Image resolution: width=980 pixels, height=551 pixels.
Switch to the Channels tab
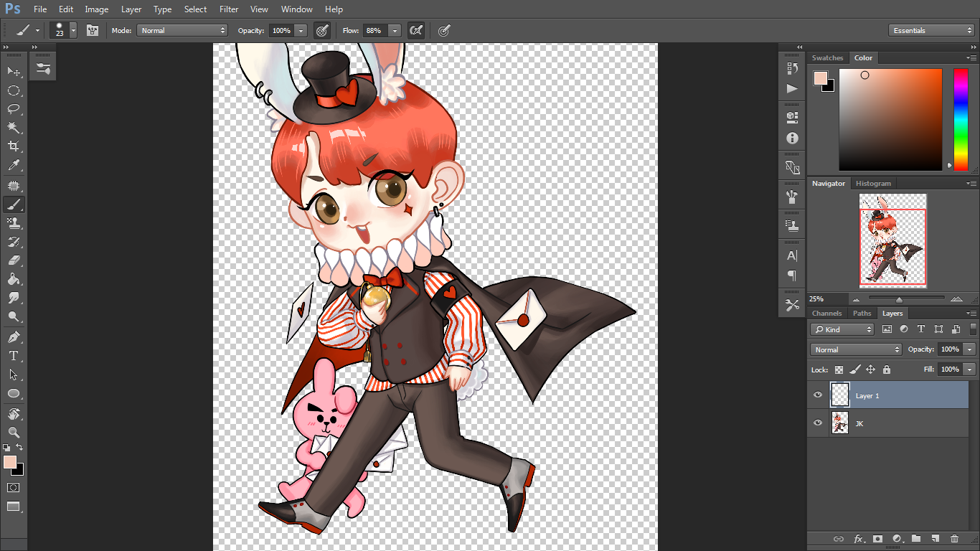pos(826,314)
